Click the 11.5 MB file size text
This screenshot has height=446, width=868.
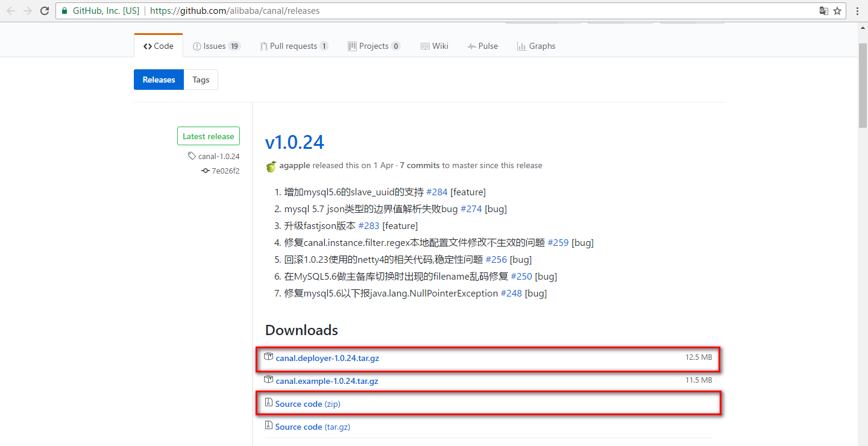click(699, 380)
